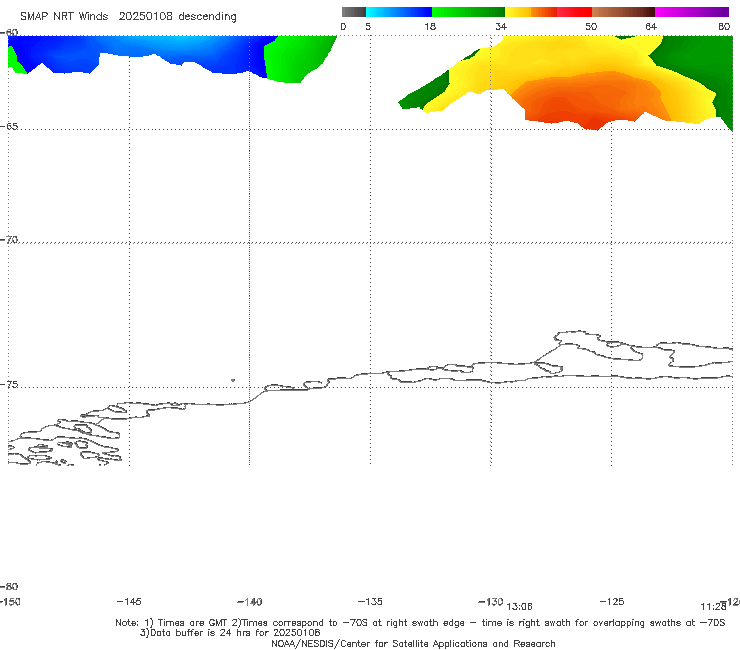Click the brown 50-64 knot color segment
Image resolution: width=740 pixels, height=650 pixels.
pyautogui.click(x=623, y=12)
